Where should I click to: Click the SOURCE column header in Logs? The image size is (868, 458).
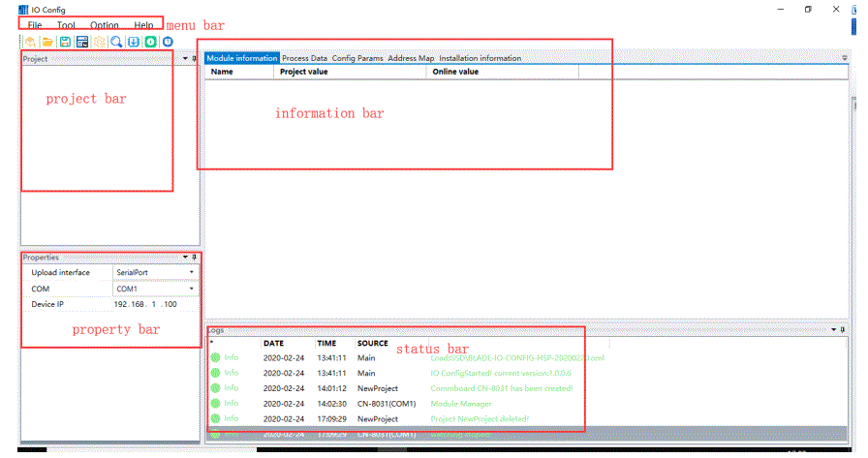pos(373,344)
